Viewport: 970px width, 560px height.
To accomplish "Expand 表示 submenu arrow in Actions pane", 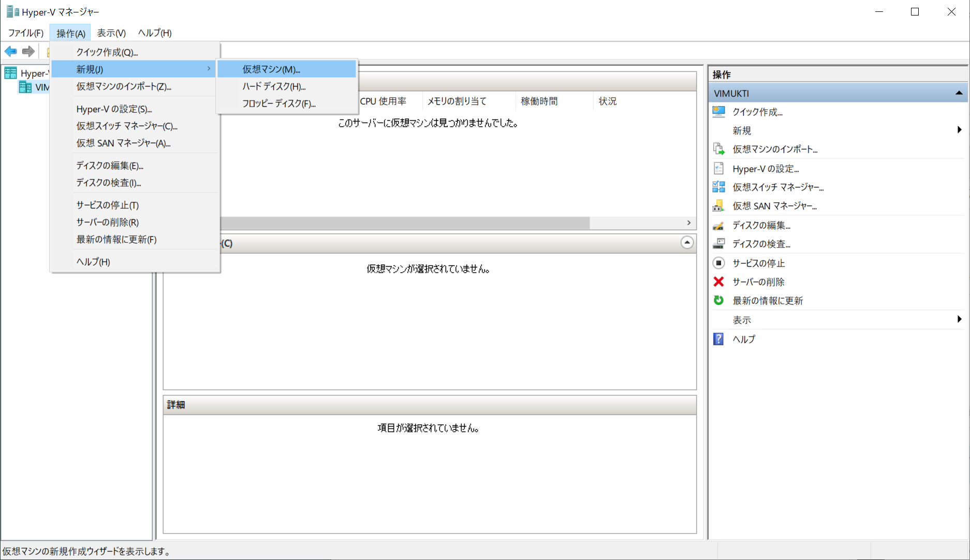I will [x=959, y=319].
